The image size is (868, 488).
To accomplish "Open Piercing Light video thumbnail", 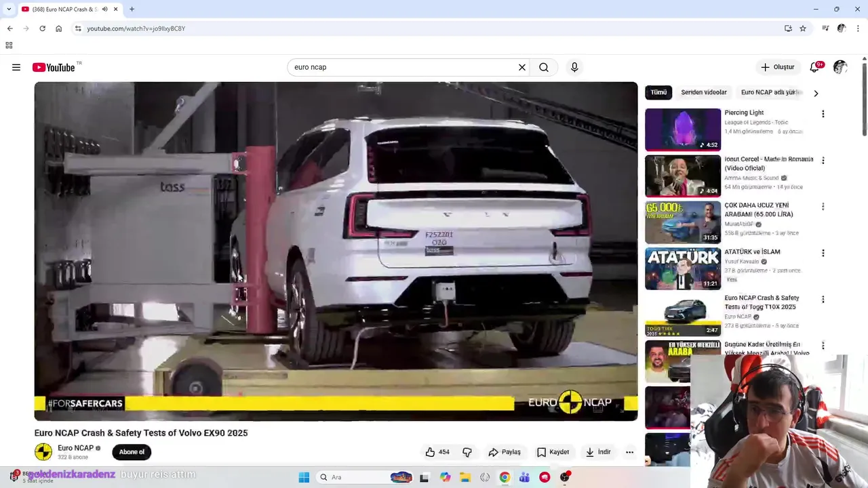I will coord(683,129).
